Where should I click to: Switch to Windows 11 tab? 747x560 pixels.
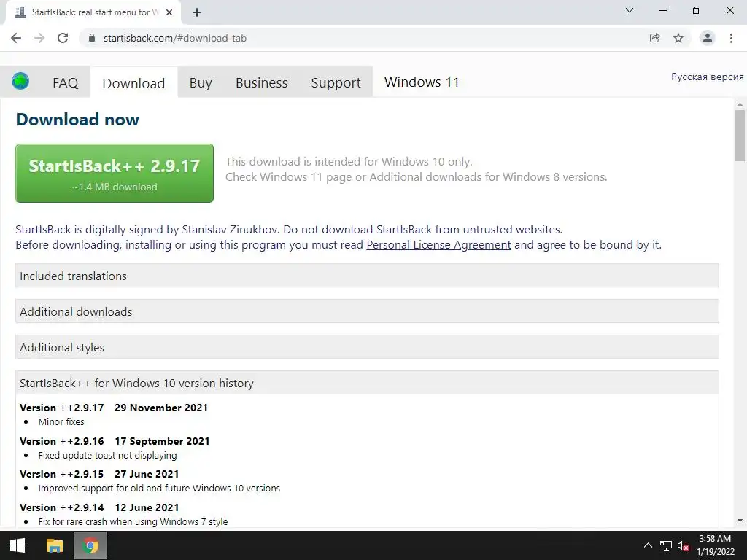click(422, 82)
